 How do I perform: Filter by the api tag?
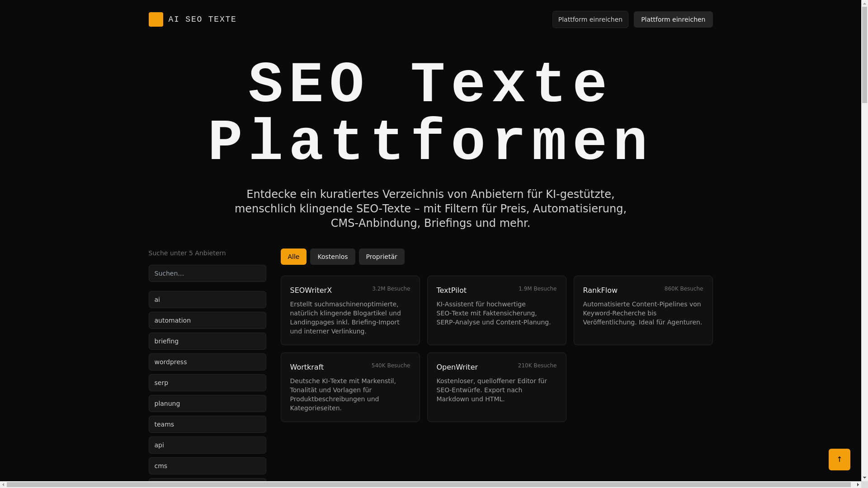coord(207,445)
